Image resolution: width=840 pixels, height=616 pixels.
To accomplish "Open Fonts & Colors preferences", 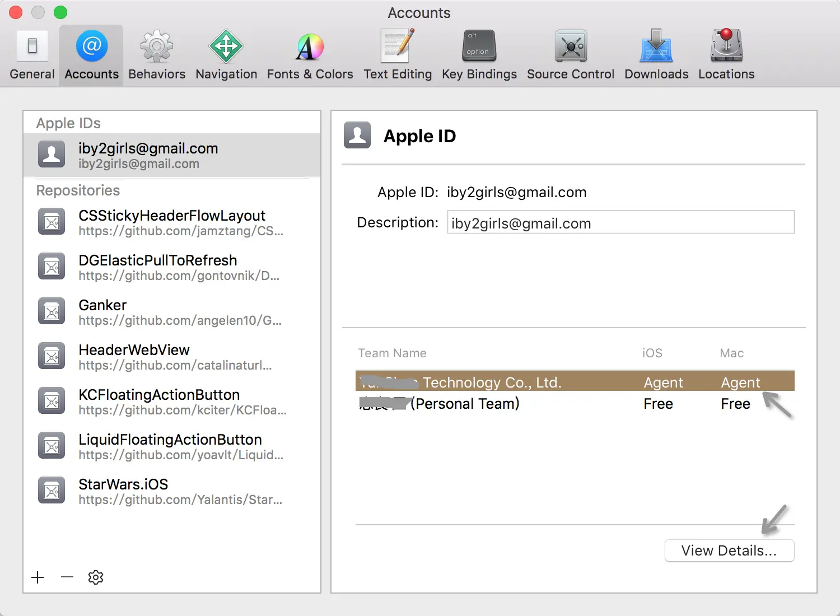I will coord(310,55).
